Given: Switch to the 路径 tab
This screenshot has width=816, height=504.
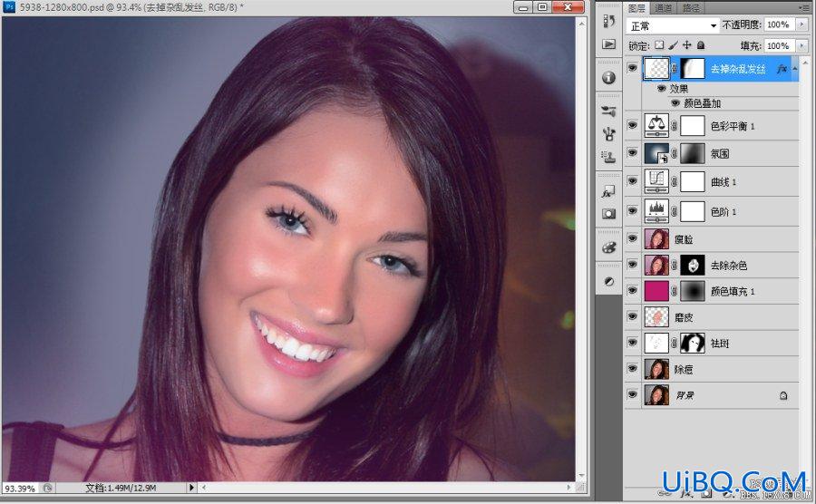Looking at the screenshot, I should tap(691, 8).
